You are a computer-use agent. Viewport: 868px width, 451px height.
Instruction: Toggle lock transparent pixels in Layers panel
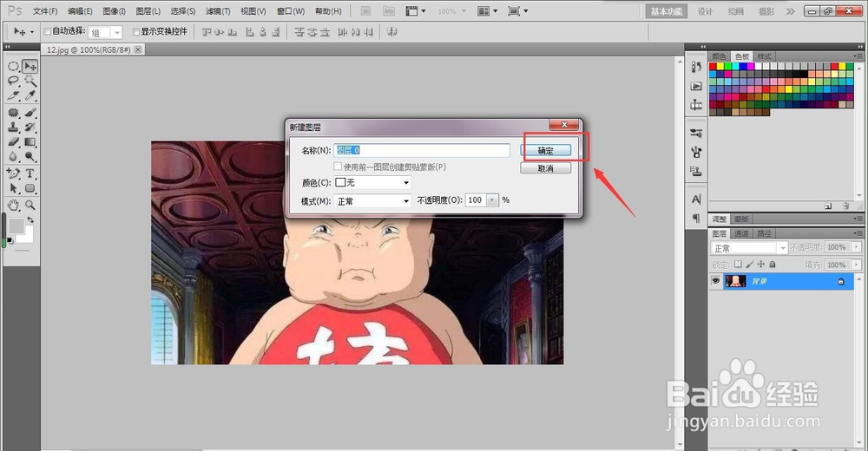738,265
